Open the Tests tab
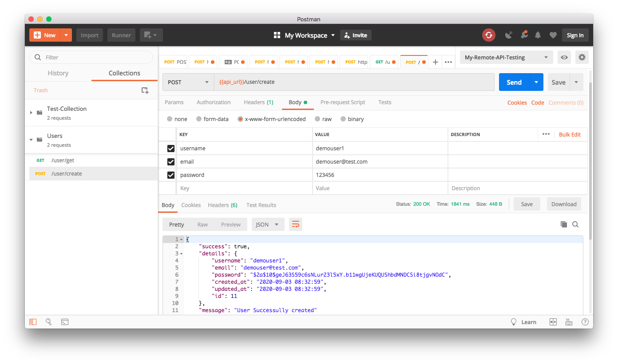 (384, 102)
